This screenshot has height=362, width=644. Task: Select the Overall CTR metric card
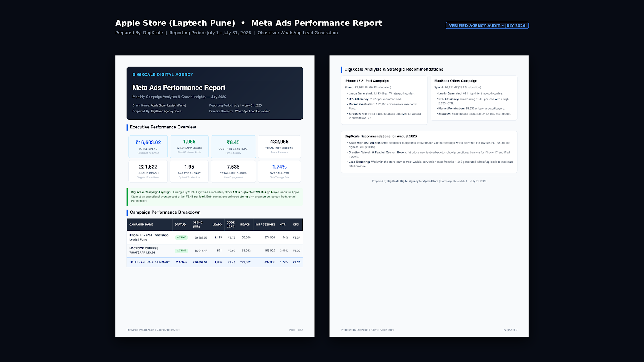coord(279,171)
